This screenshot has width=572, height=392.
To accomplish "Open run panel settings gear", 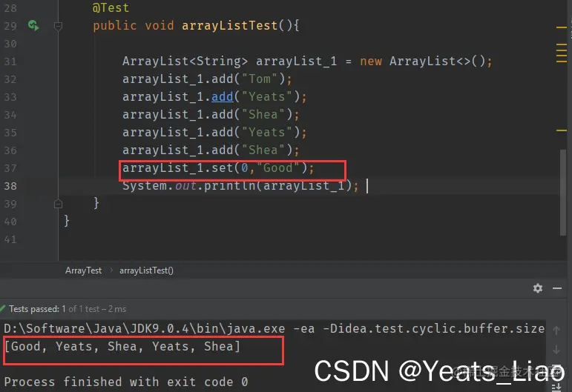I will 538,288.
